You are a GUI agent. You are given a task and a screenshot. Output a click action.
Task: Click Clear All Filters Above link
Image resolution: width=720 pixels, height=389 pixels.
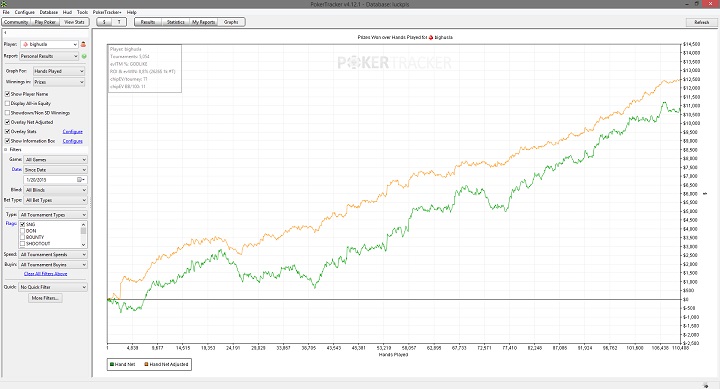45,274
